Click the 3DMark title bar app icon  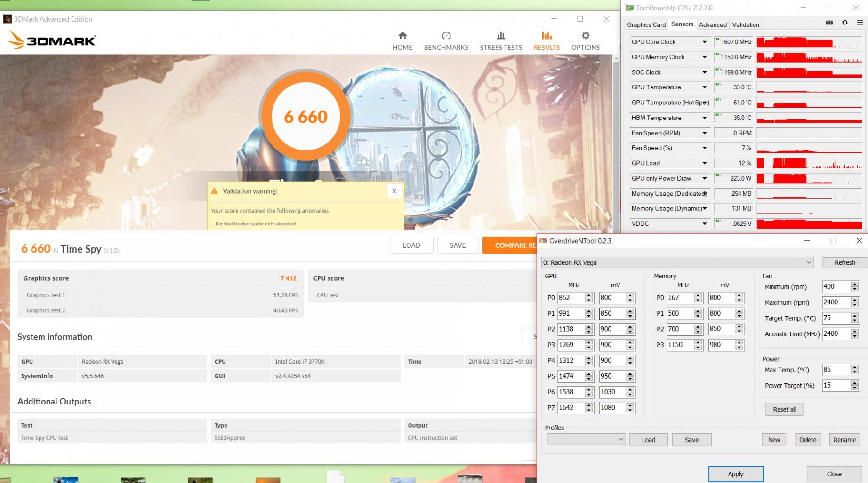point(7,19)
